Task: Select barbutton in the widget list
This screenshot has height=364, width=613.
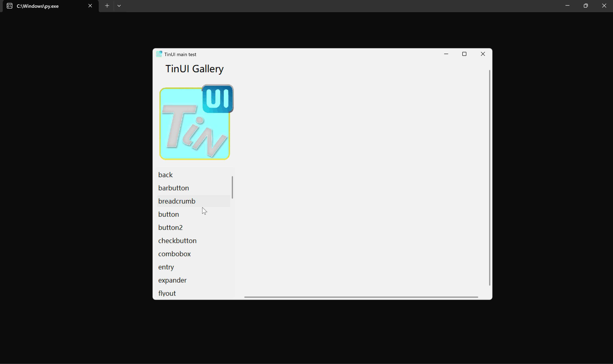Action: click(x=173, y=188)
